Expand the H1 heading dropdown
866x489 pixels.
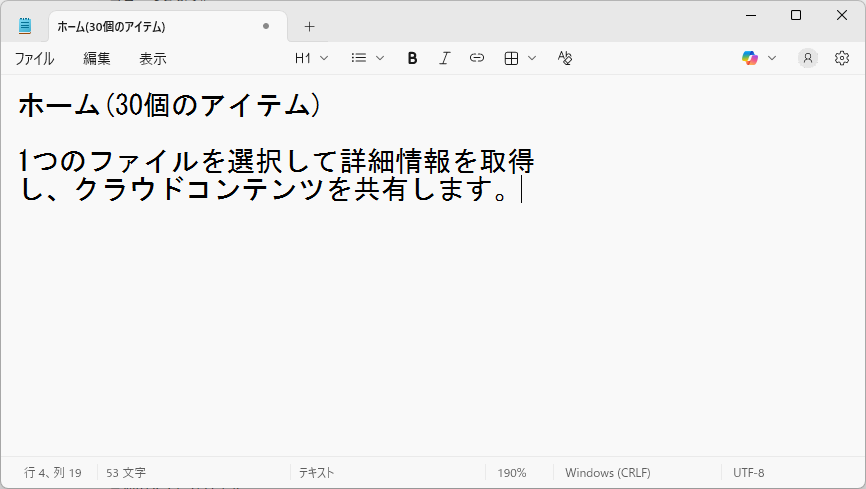tap(311, 58)
